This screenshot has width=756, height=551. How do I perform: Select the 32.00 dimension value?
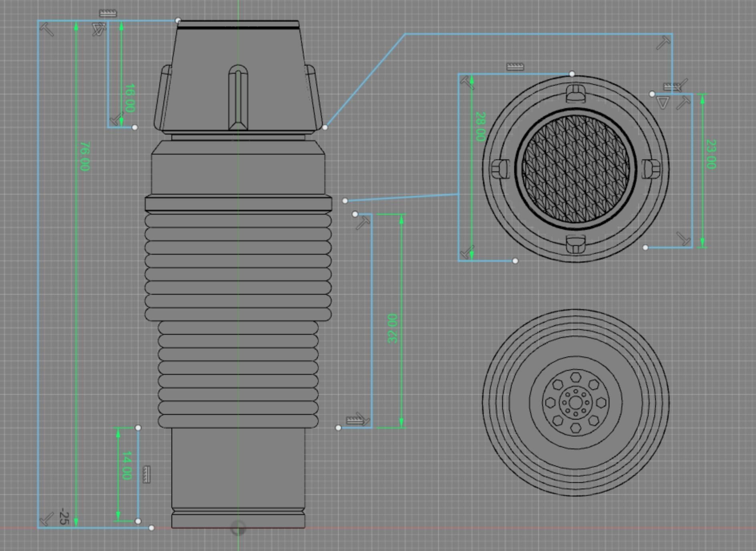tap(393, 328)
